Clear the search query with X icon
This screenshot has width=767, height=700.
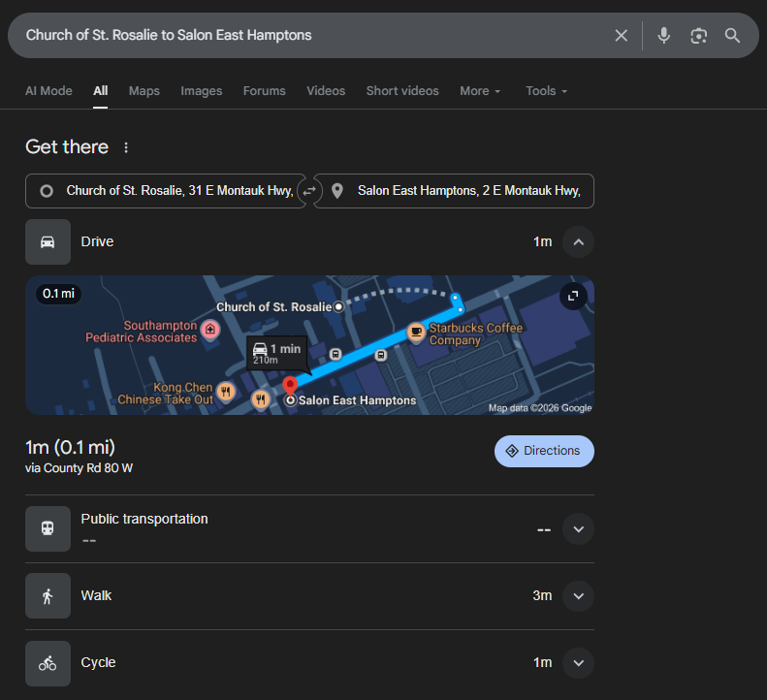coord(622,36)
